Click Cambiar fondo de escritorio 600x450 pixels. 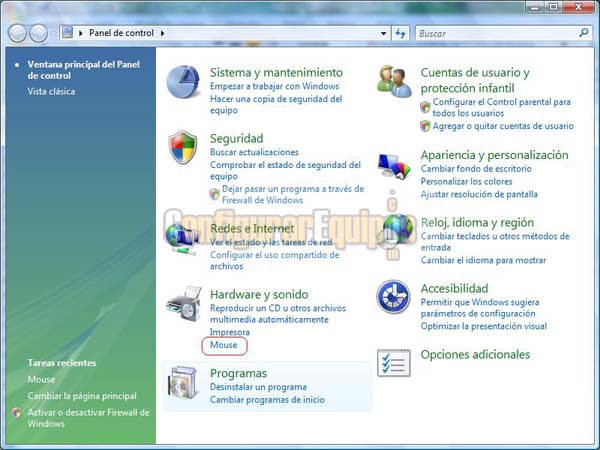pos(476,169)
